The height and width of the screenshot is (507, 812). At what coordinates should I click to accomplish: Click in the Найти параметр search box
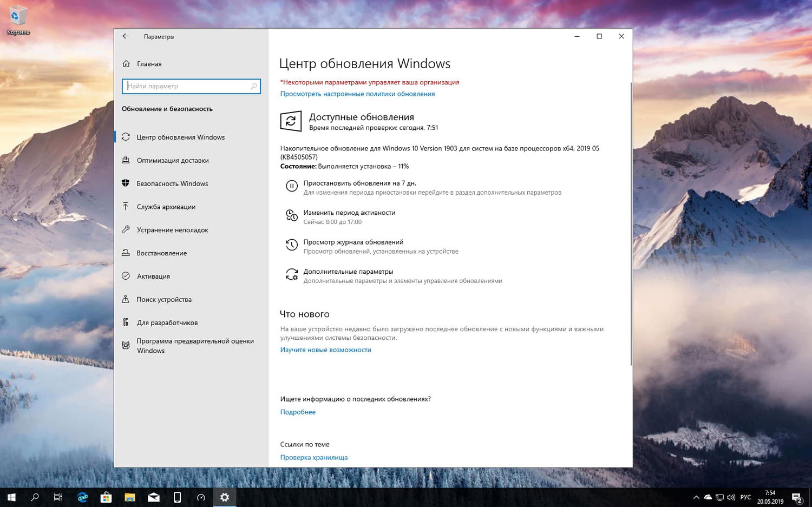tap(191, 86)
